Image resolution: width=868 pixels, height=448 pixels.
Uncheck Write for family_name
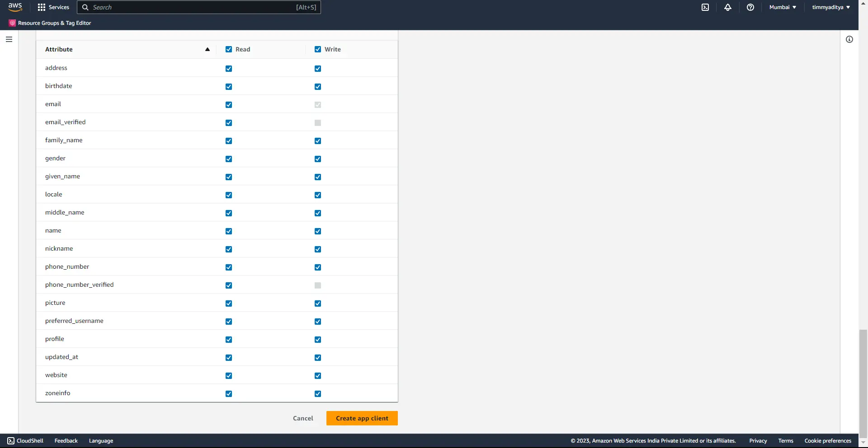coord(318,141)
